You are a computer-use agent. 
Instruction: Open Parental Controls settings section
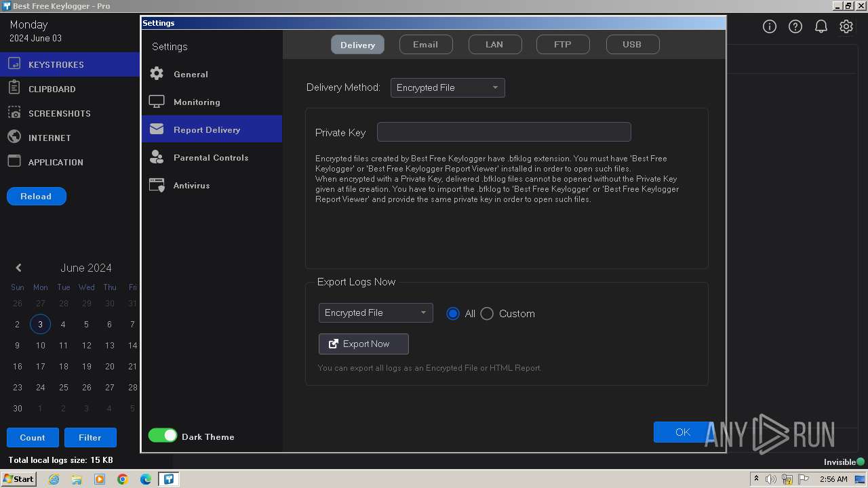point(212,157)
